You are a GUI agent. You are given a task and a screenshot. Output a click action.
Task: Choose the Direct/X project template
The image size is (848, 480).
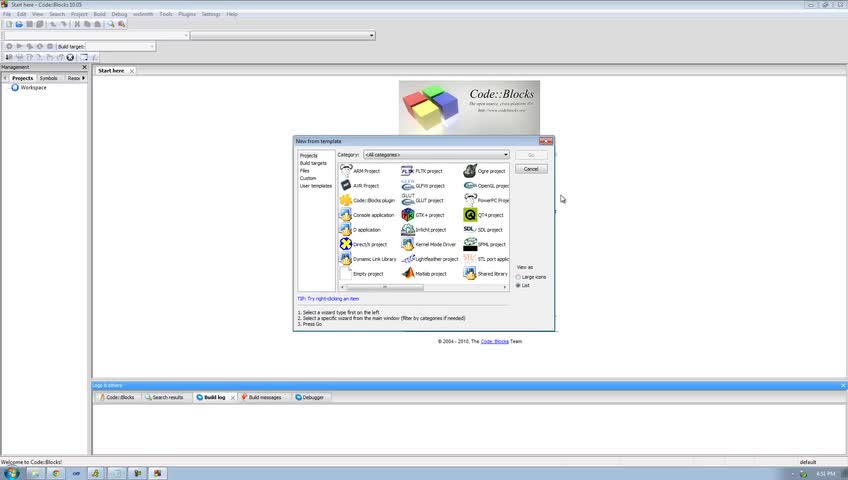tap(363, 244)
